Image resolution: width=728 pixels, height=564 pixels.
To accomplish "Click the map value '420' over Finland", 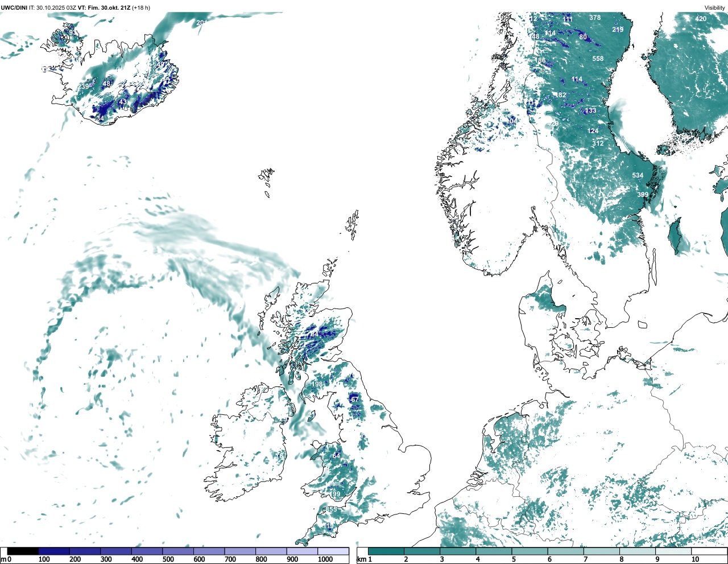I will coord(701,19).
